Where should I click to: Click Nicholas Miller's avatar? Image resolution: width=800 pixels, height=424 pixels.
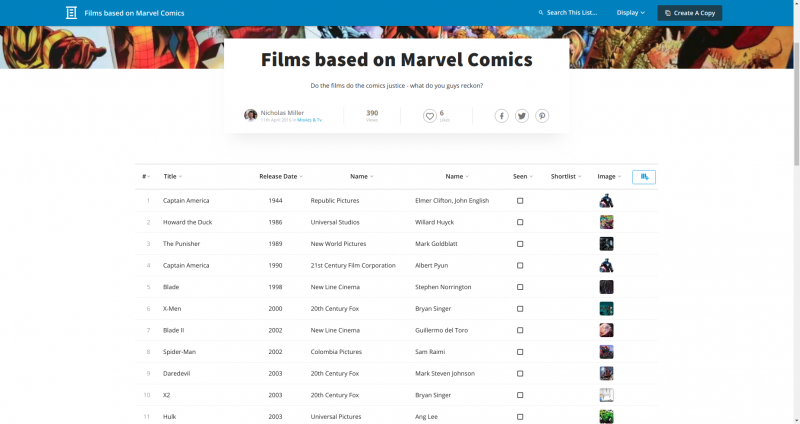click(x=251, y=115)
